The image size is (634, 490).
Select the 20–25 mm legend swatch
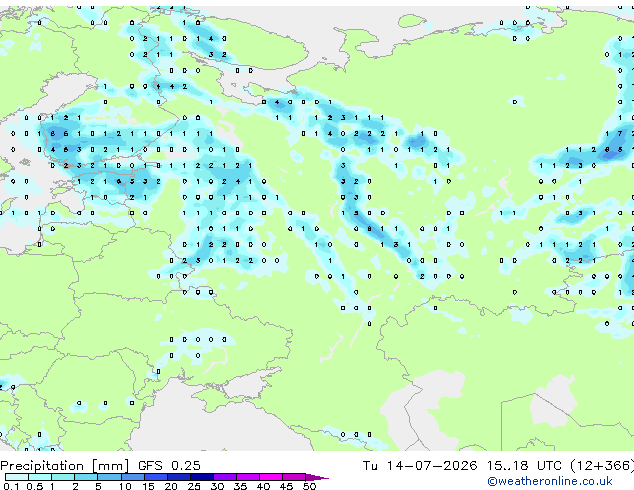click(179, 477)
